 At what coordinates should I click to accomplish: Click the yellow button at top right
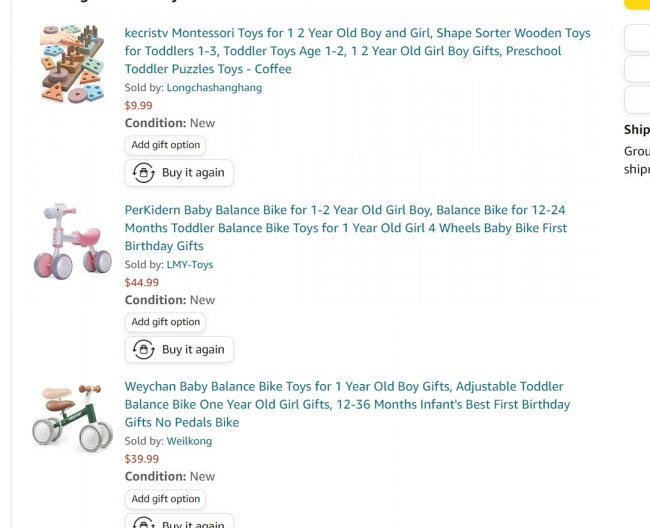pos(638,3)
